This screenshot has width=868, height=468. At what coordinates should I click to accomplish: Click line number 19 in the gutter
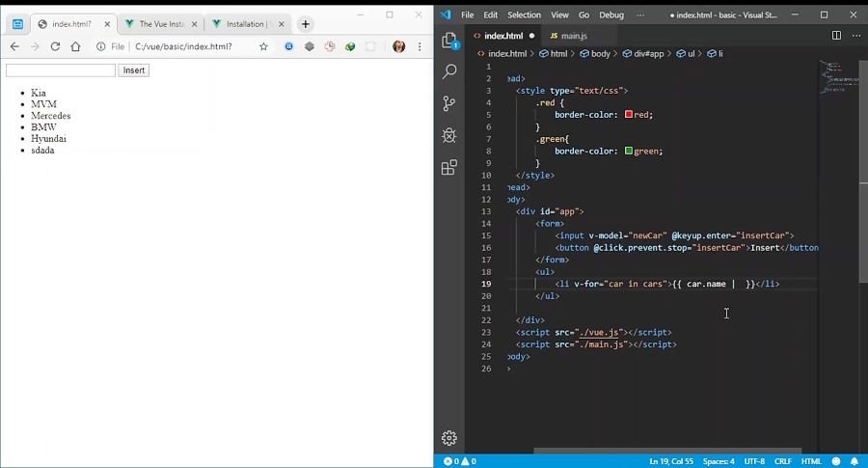click(x=485, y=284)
